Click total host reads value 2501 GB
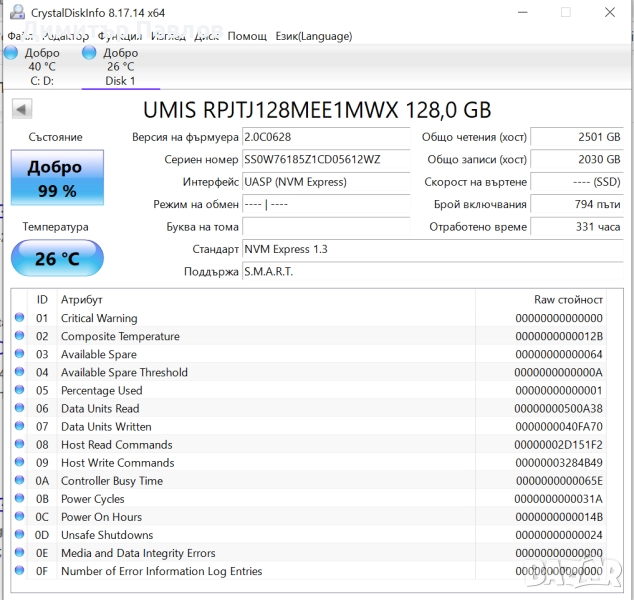The width and height of the screenshot is (634, 600). pos(577,137)
